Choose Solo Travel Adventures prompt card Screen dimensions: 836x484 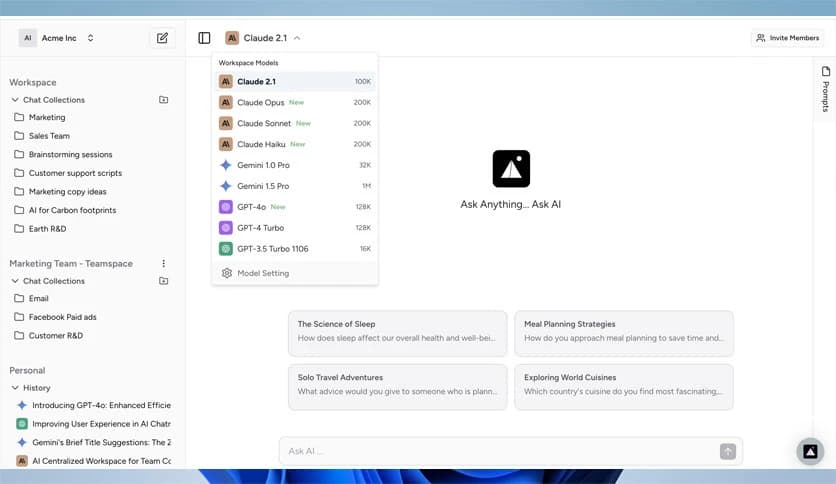[x=398, y=387]
